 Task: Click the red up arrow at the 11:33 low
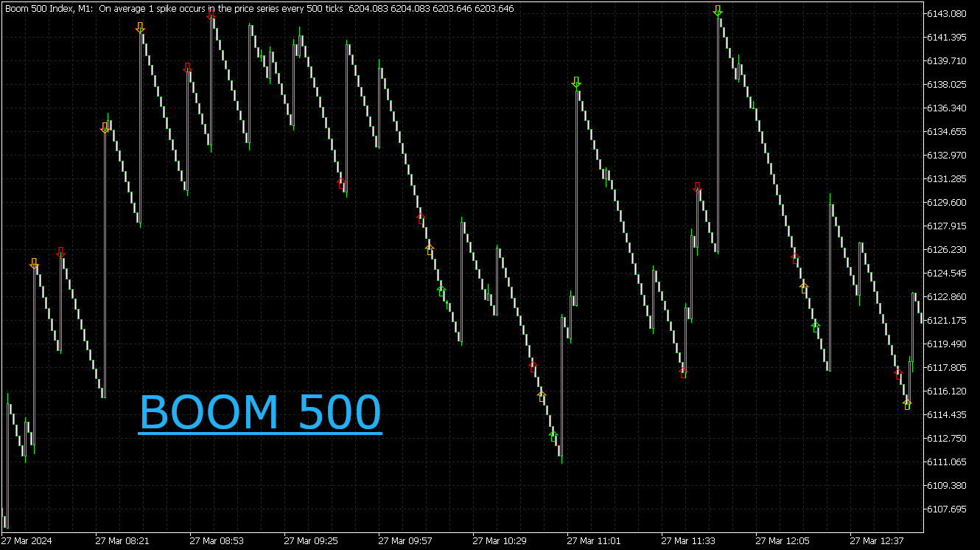(683, 372)
